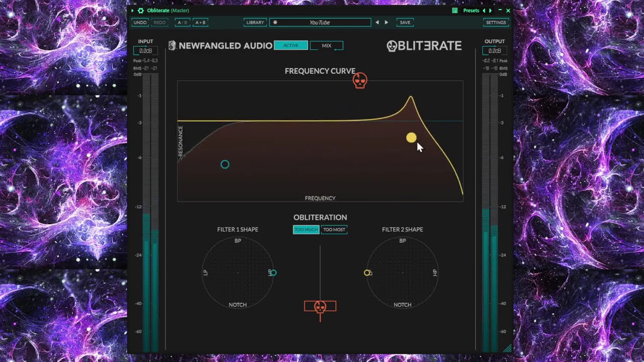Click the center dot of the Filter 1 Shape pad
644x362 pixels.
(x=238, y=273)
